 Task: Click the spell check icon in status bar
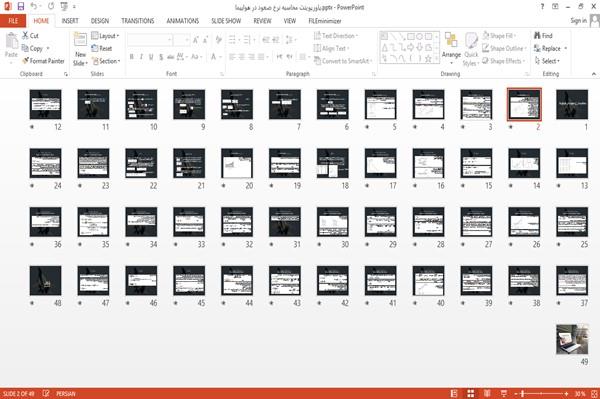tap(46, 393)
